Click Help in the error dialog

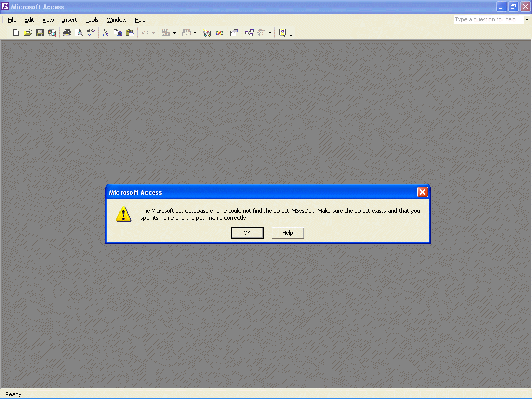point(288,233)
